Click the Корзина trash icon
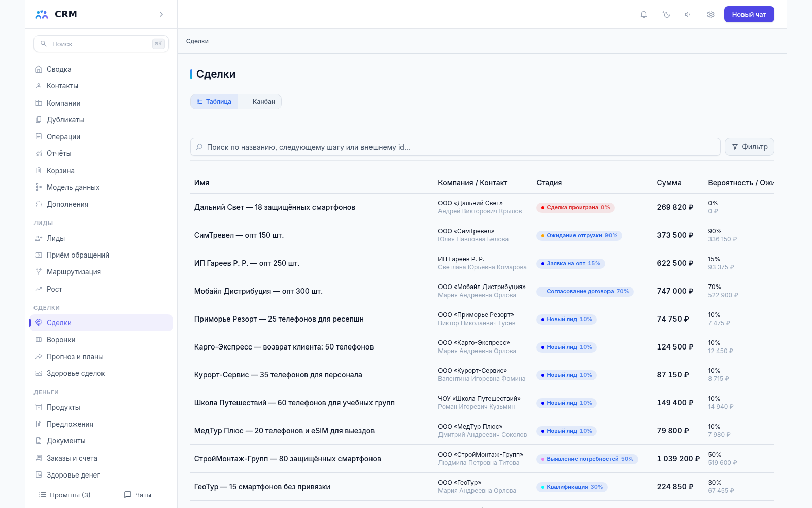The image size is (812, 508). [x=39, y=170]
